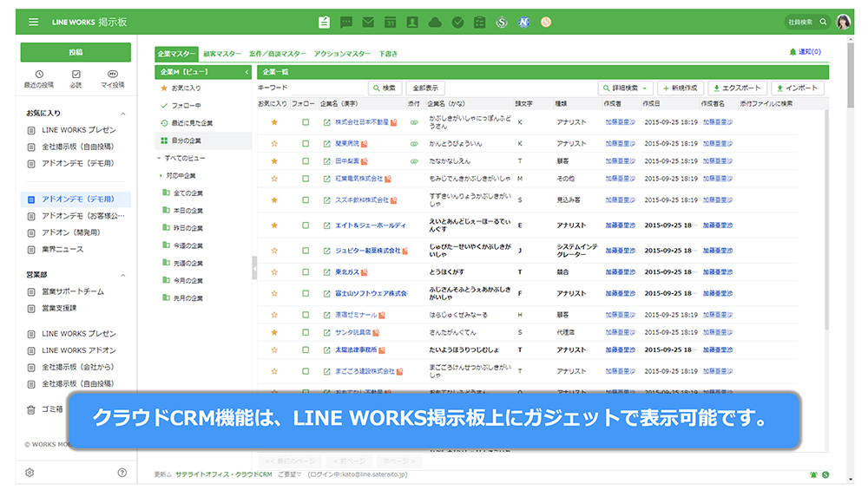Switch to the 企業マスター tab
This screenshot has width=868, height=490.
pos(176,54)
